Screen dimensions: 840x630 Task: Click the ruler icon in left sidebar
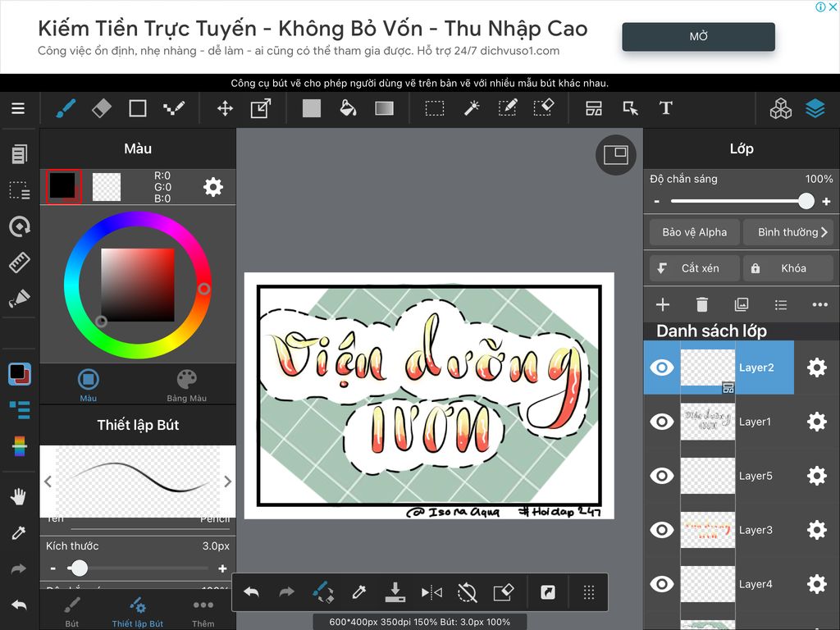pyautogui.click(x=20, y=262)
